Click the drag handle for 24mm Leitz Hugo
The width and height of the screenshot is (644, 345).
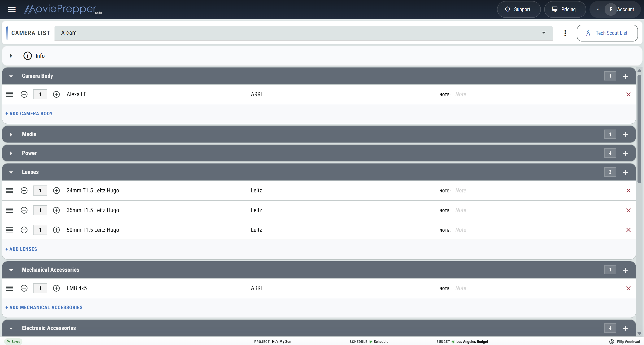(9, 191)
